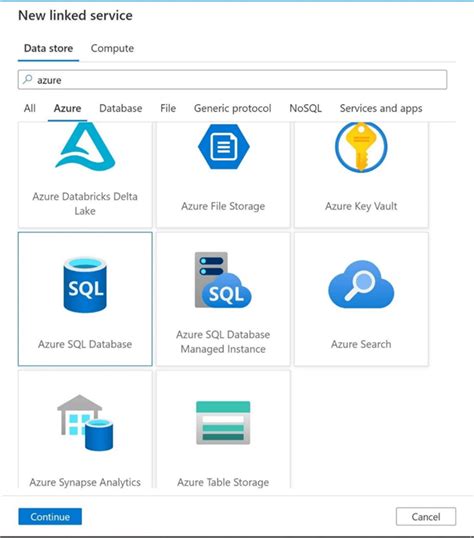Choose the Azure Table Storage icon

coord(223,423)
